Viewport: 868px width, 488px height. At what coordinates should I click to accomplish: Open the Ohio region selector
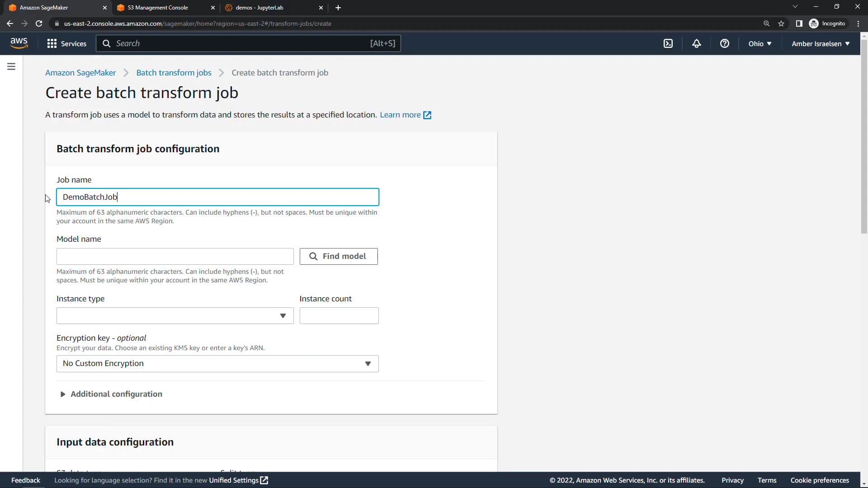point(759,43)
